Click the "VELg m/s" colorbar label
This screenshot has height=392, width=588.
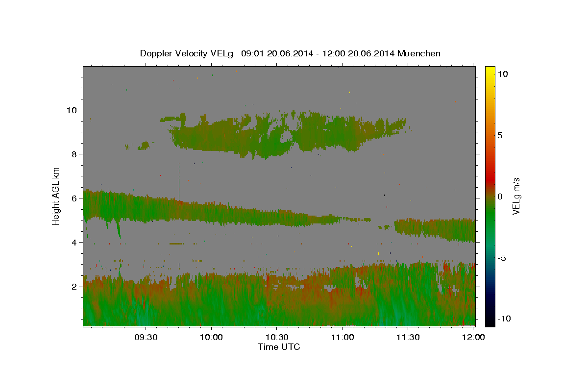(516, 195)
